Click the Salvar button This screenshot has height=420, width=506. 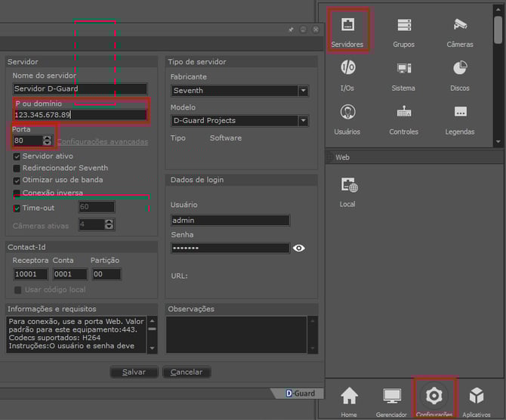pos(134,372)
